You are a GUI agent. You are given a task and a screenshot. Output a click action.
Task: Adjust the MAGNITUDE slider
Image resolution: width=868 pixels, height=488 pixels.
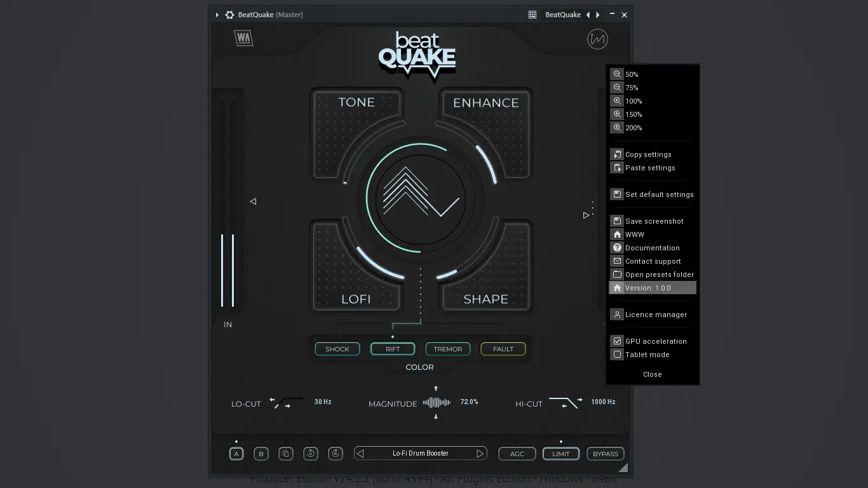click(436, 402)
